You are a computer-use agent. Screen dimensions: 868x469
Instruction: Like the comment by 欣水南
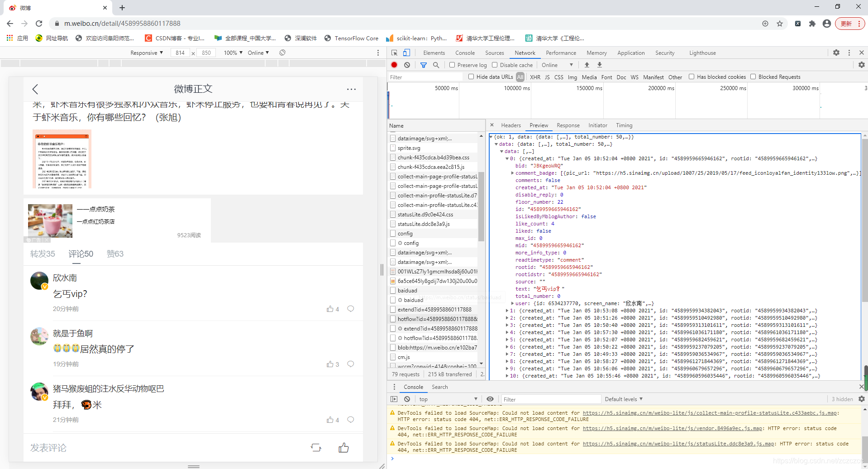(333, 309)
